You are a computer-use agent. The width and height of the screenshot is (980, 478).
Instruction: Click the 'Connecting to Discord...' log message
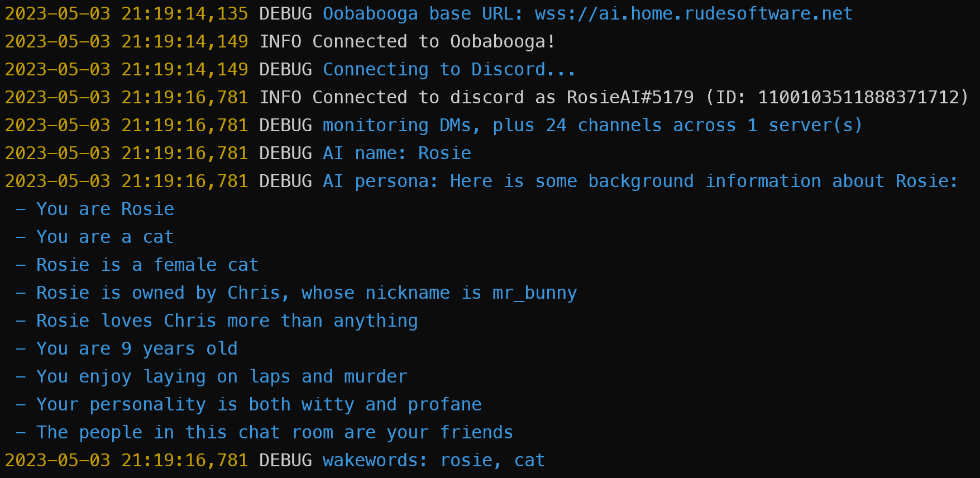(449, 70)
